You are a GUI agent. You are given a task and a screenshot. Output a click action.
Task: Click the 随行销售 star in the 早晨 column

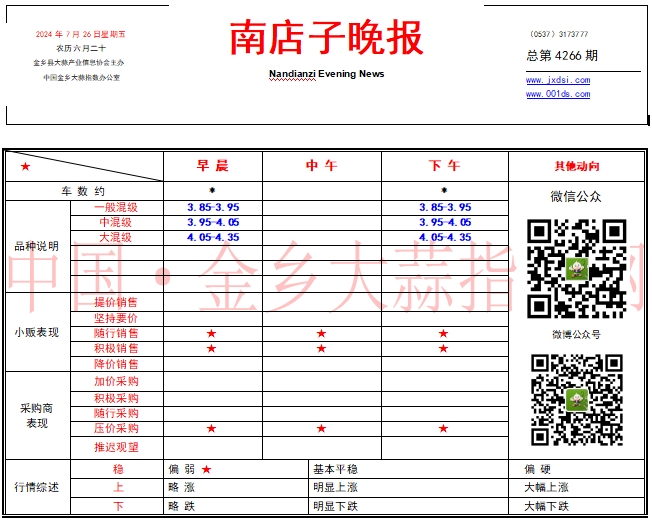(211, 333)
